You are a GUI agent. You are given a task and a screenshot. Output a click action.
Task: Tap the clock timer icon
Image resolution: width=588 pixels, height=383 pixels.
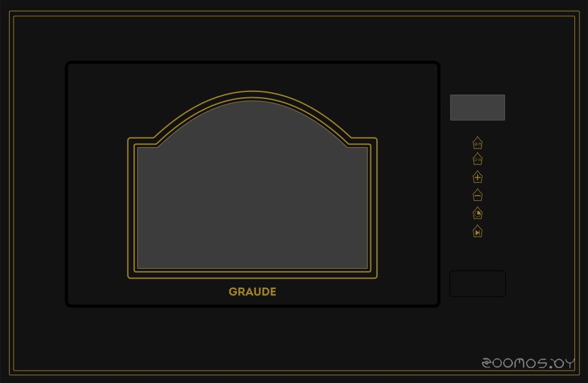tap(477, 213)
